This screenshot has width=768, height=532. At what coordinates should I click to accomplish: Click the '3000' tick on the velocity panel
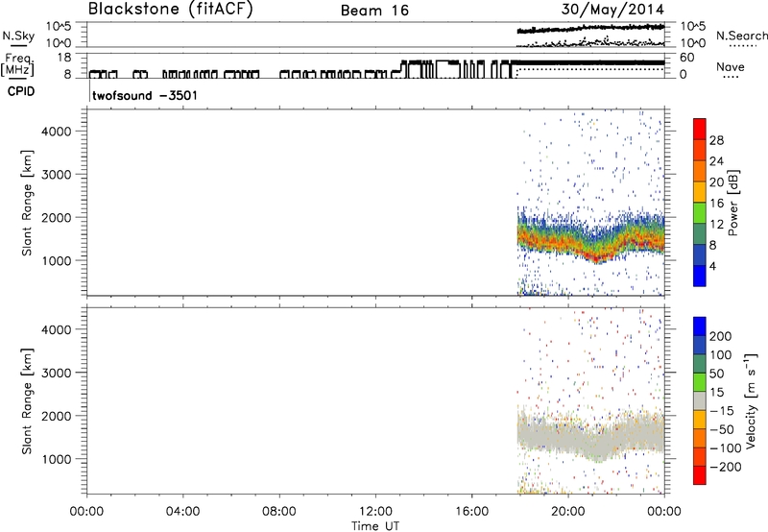click(x=56, y=373)
